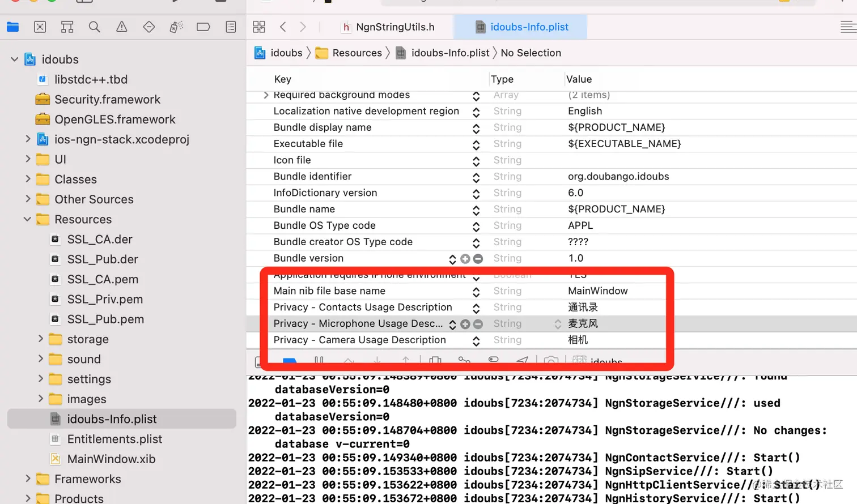The height and width of the screenshot is (504, 857).
Task: Open the Report navigator
Action: tap(231, 27)
